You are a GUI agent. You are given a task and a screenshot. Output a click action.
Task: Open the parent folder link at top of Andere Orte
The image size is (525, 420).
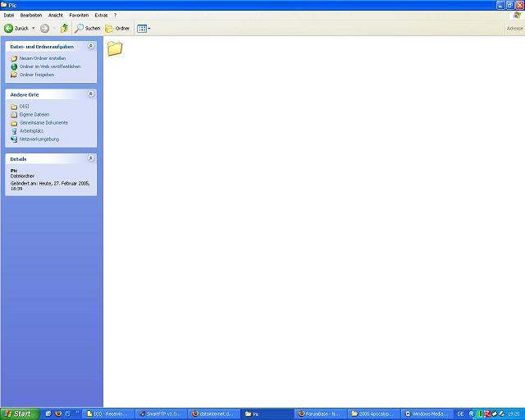pos(24,106)
